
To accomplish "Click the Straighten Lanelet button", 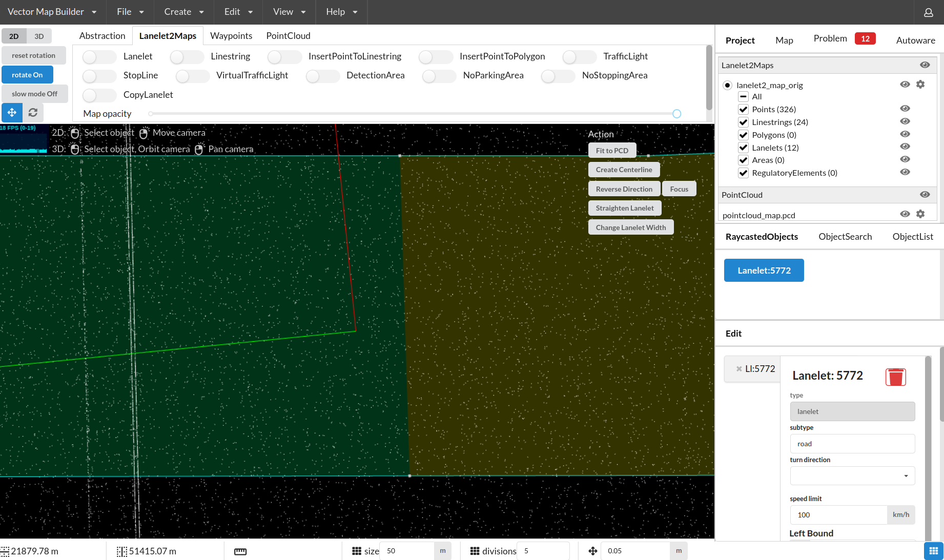I will tap(624, 208).
